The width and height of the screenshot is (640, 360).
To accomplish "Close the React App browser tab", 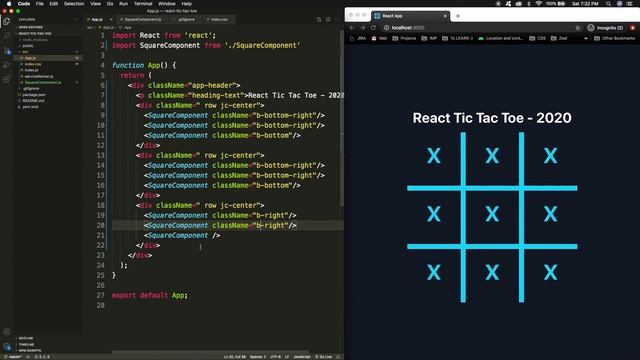I will [x=445, y=16].
